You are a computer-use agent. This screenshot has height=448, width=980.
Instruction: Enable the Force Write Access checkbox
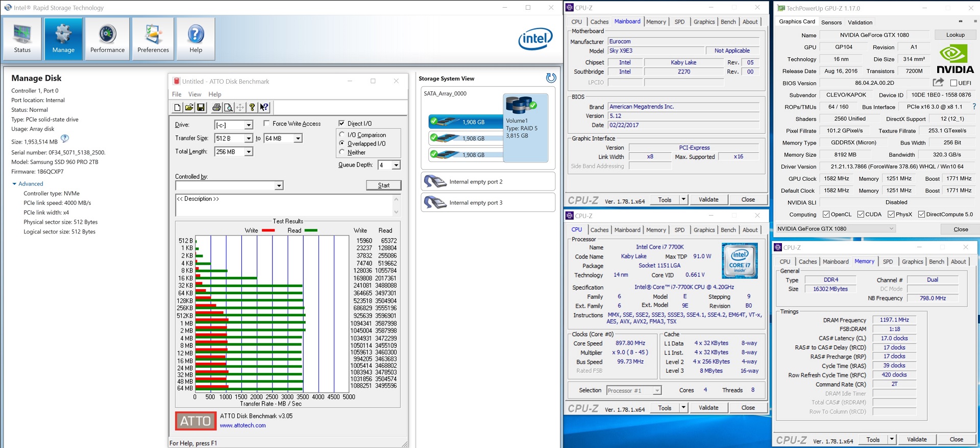pos(266,124)
